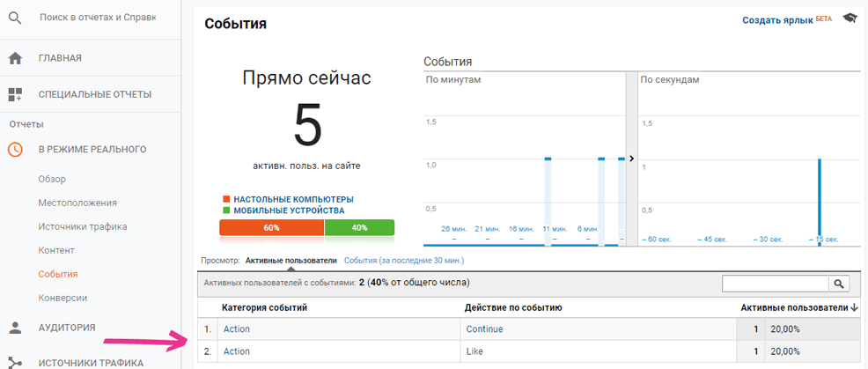The image size is (868, 369).
Task: Open the Источники трафика real-time report
Action: pyautogui.click(x=83, y=226)
